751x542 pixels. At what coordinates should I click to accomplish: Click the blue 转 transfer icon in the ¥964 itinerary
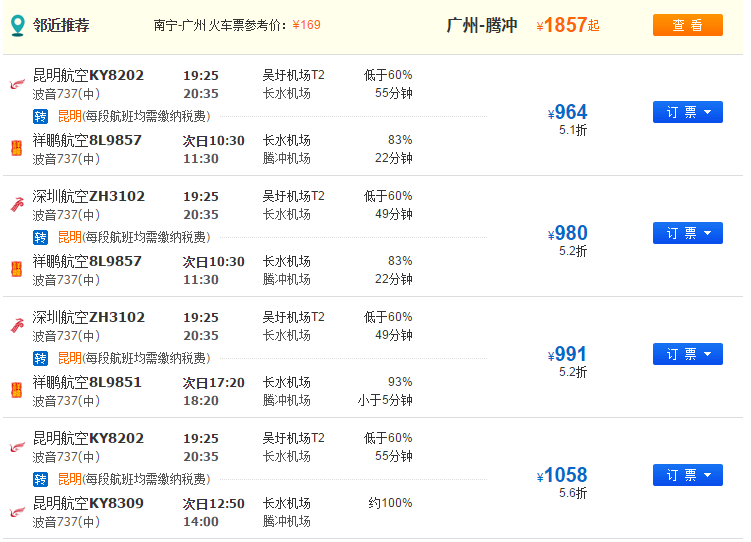40,116
